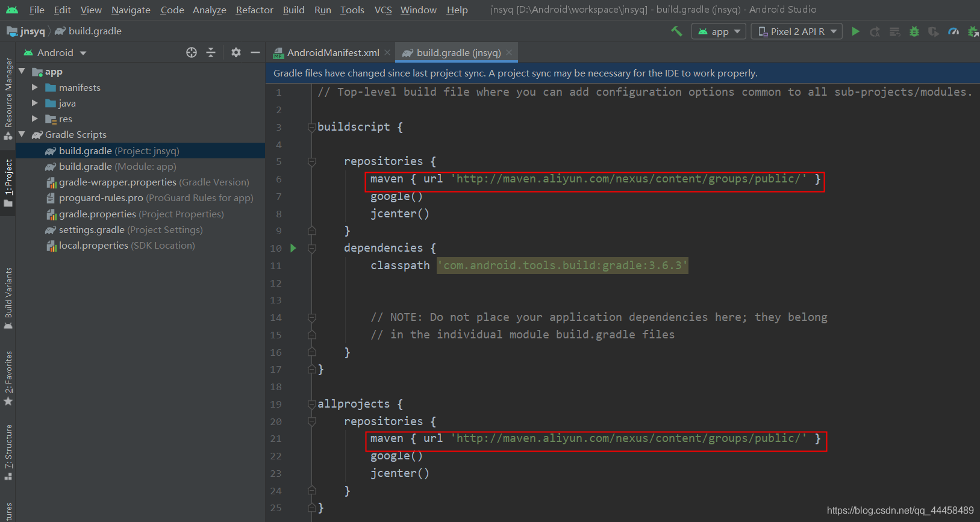Click the classpath gradle:3.6.3 string
The height and width of the screenshot is (522, 980).
563,266
